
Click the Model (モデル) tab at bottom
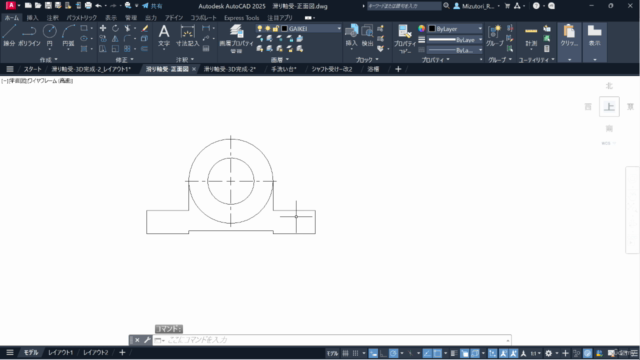[x=31, y=353]
